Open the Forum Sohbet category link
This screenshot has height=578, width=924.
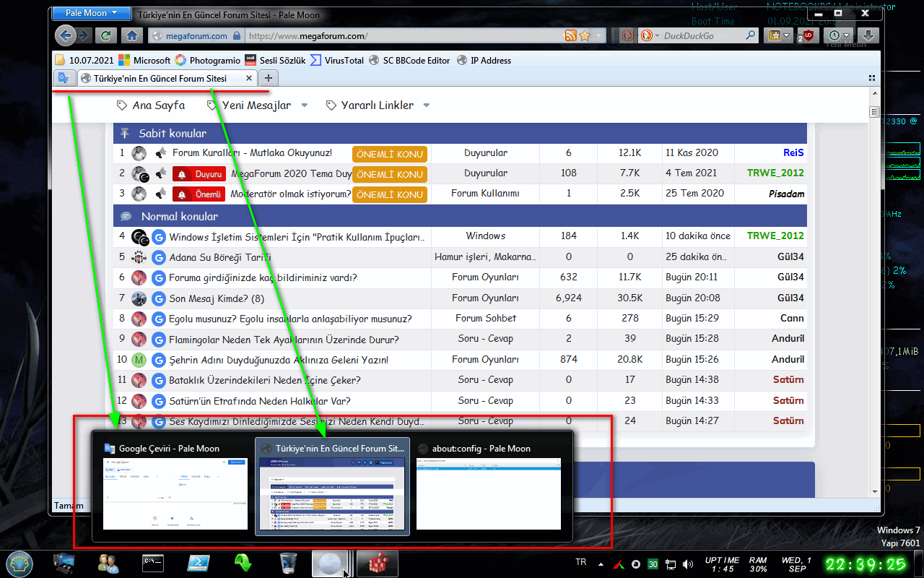point(485,319)
